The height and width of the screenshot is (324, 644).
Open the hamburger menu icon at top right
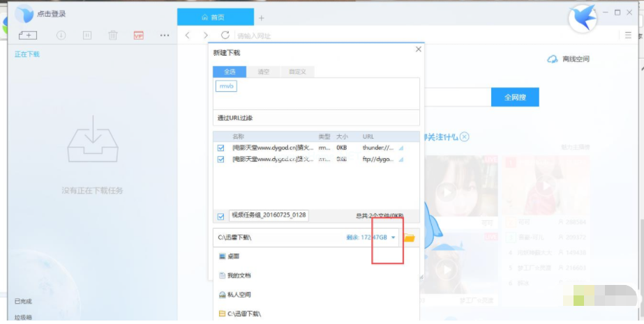[x=629, y=36]
